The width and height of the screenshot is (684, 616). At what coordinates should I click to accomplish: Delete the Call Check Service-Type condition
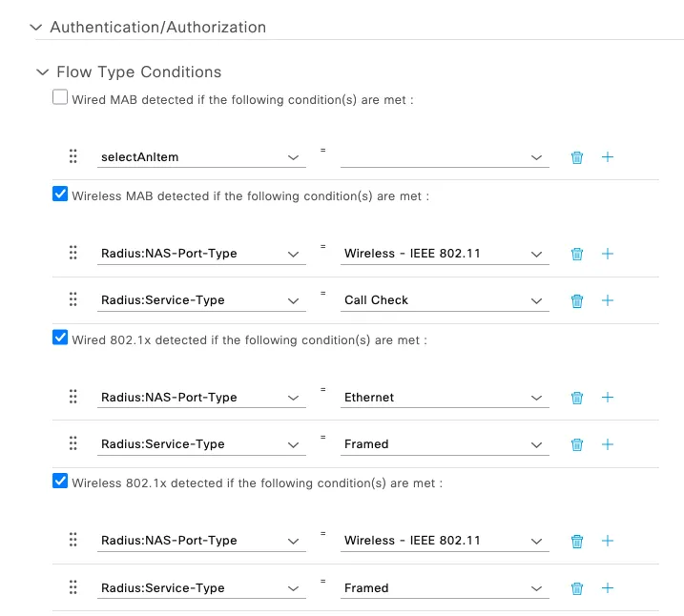pyautogui.click(x=577, y=300)
